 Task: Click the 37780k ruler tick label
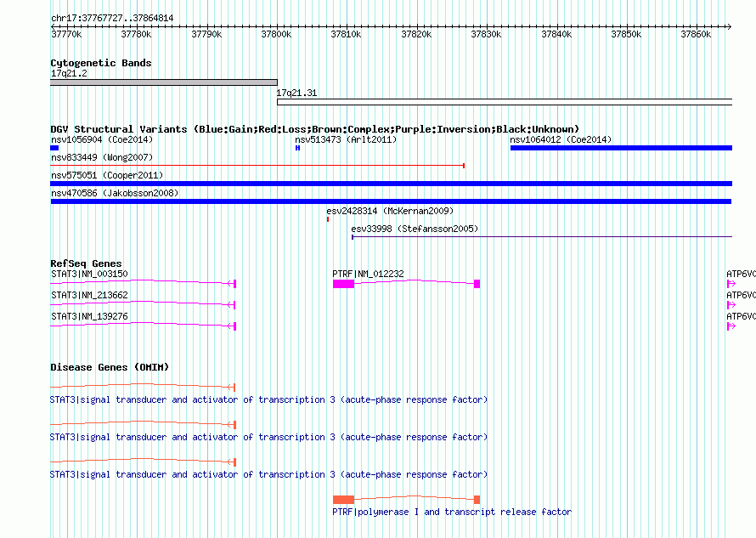(136, 34)
